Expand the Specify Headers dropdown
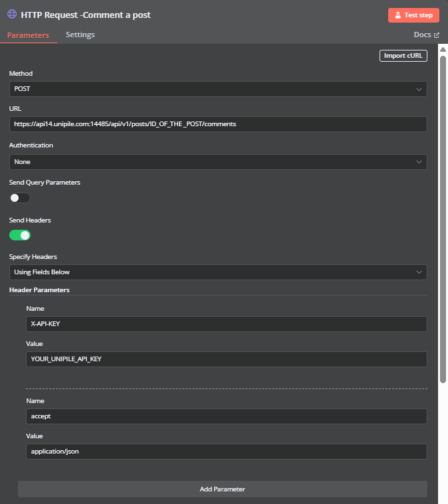 [218, 272]
